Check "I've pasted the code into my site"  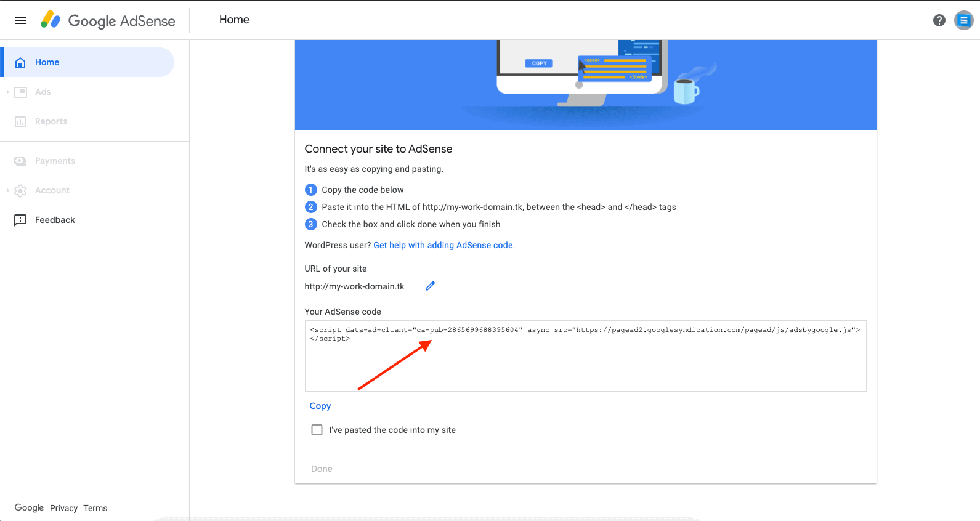tap(317, 430)
